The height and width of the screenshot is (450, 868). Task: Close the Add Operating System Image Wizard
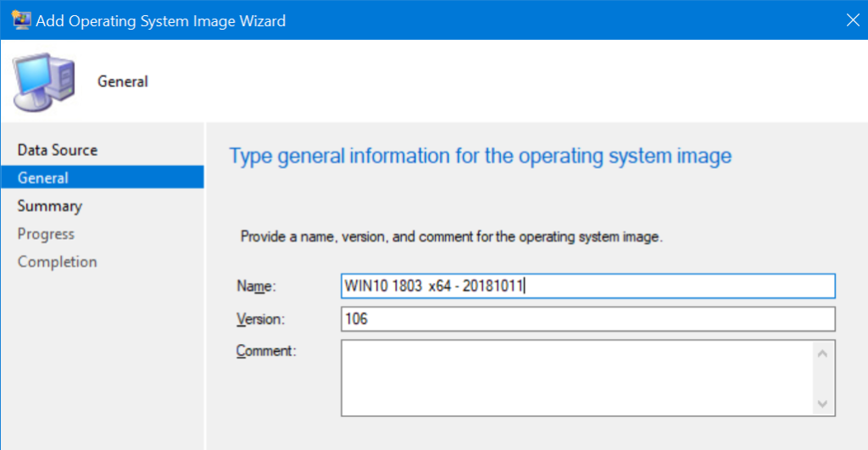[853, 20]
